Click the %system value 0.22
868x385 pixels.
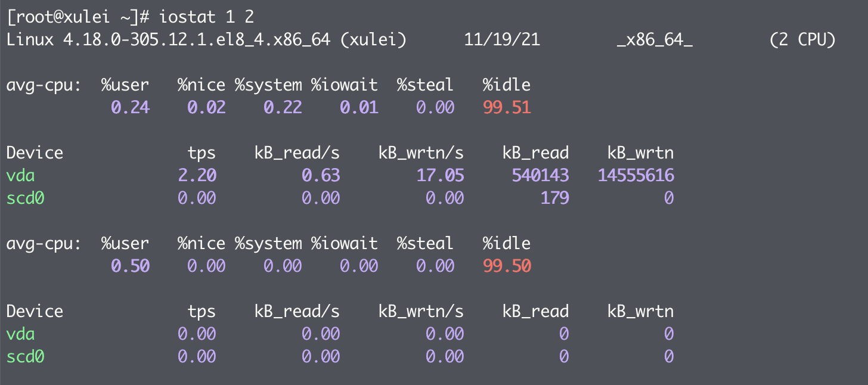click(283, 108)
